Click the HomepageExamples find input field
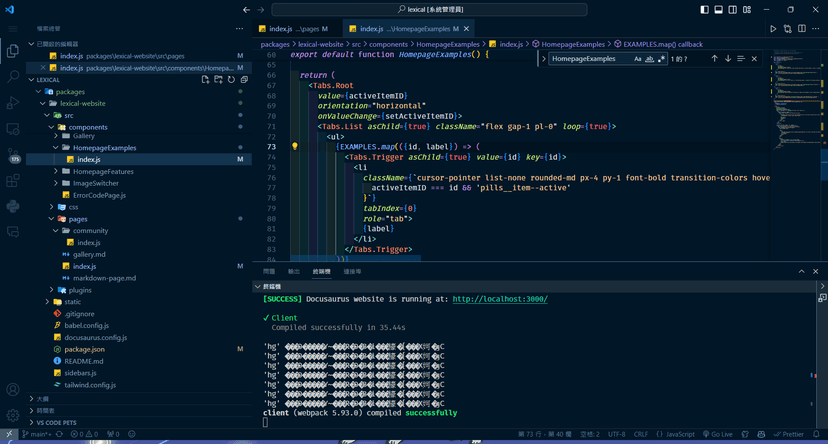 589,59
